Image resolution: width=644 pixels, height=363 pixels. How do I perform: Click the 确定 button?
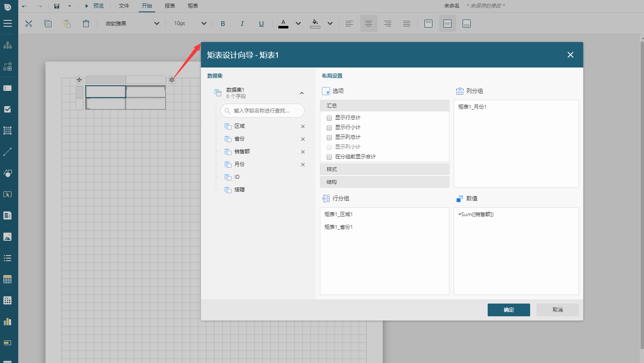(509, 310)
